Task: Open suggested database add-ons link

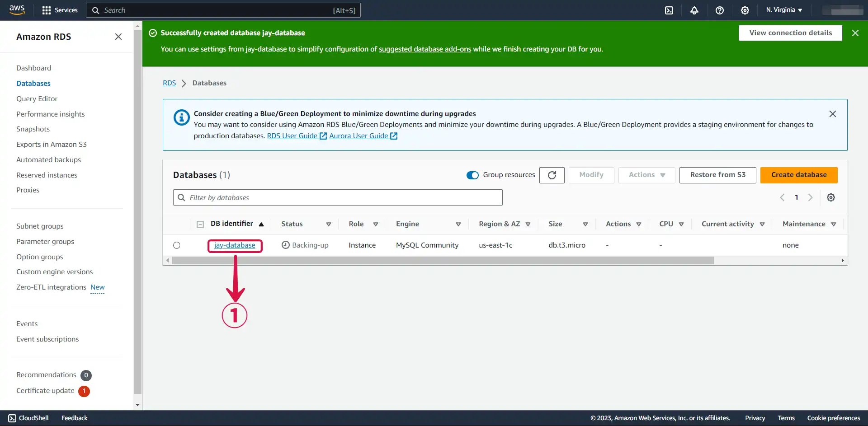Action: (x=425, y=49)
